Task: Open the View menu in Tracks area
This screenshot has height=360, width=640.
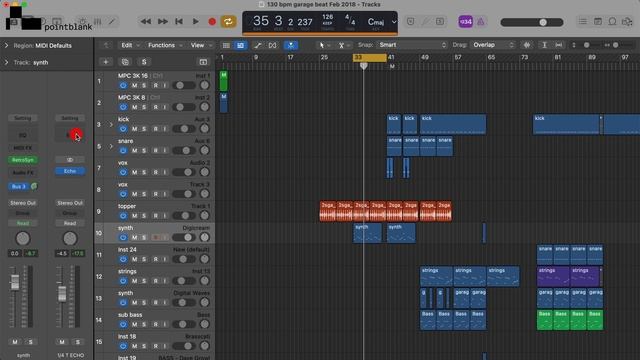Action: [x=201, y=45]
